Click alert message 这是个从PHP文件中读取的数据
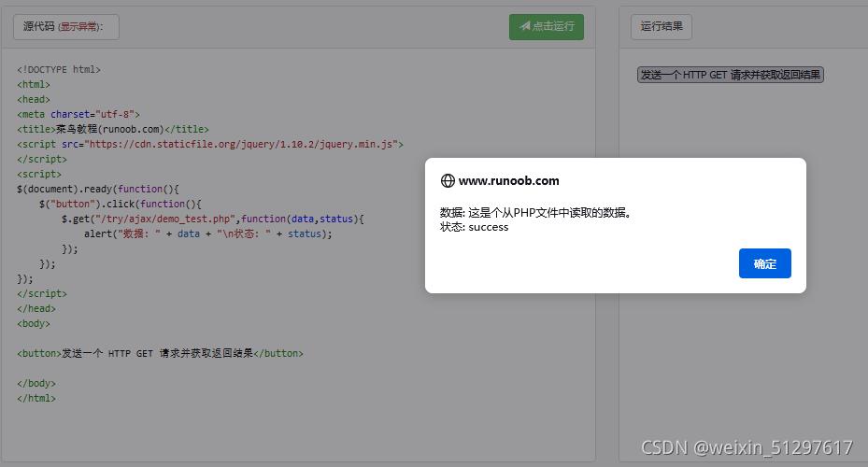Viewport: 868px width, 467px height. [x=549, y=212]
